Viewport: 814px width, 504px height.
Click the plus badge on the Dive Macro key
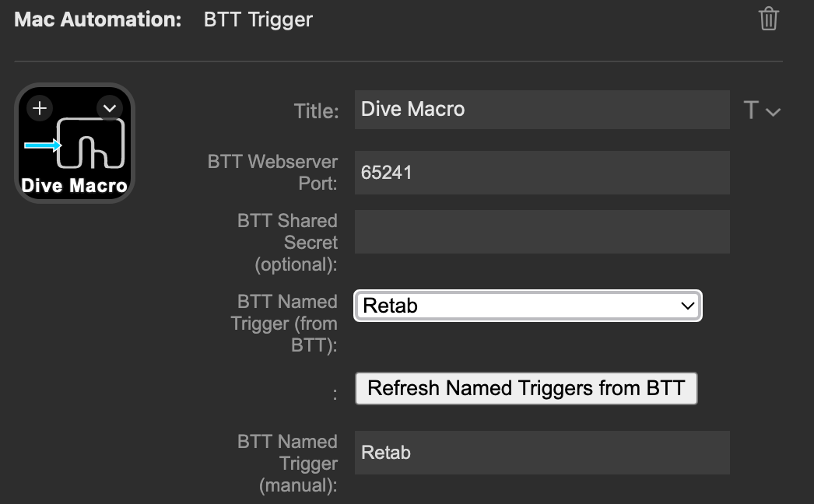[x=39, y=107]
